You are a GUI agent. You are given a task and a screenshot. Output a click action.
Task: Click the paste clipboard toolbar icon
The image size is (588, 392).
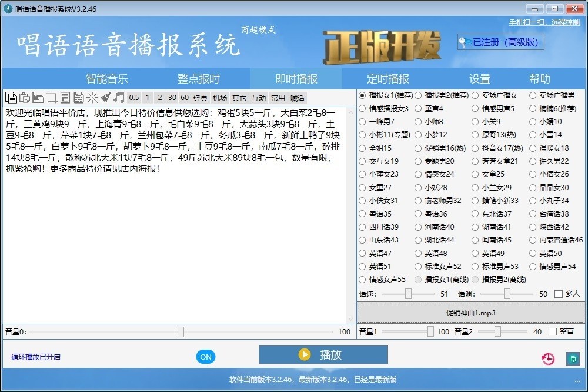click(25, 98)
